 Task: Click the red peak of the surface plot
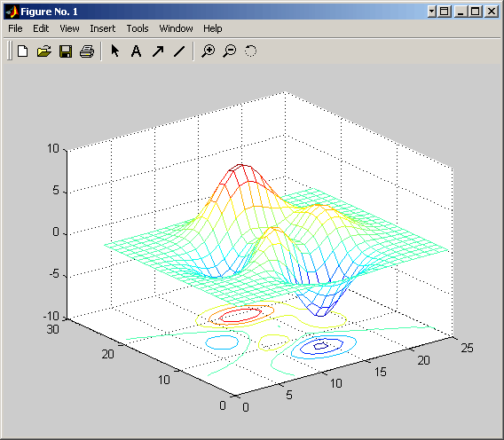tap(240, 169)
